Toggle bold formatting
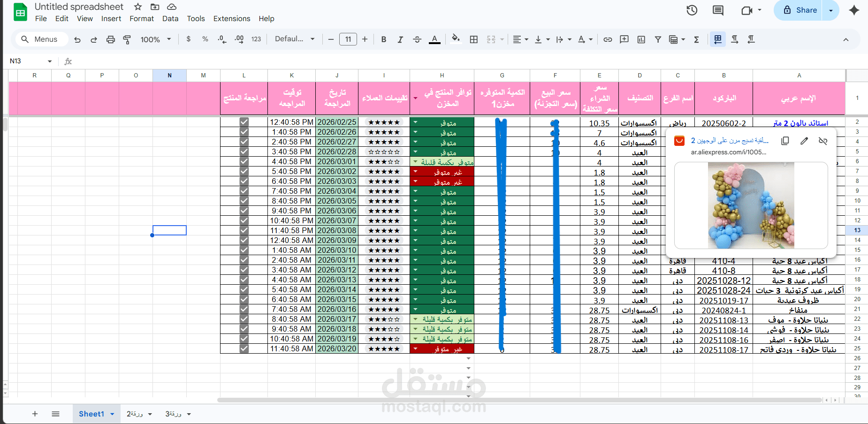The image size is (868, 424). click(384, 39)
